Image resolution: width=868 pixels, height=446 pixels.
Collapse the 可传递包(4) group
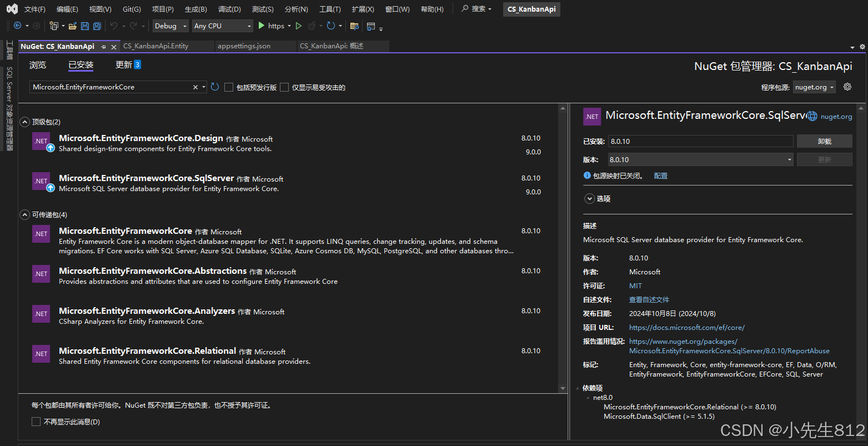point(24,214)
